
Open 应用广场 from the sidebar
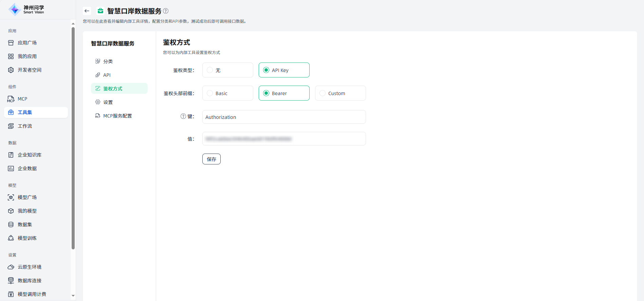pyautogui.click(x=27, y=43)
